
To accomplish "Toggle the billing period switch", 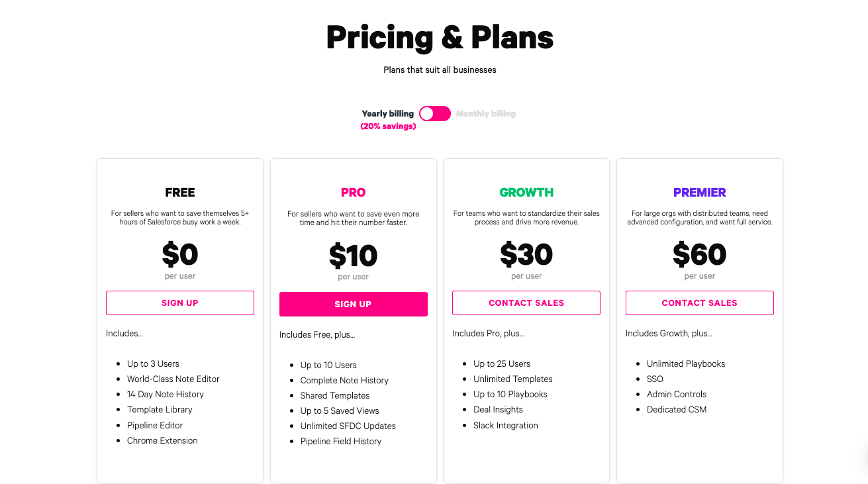I will click(x=434, y=114).
